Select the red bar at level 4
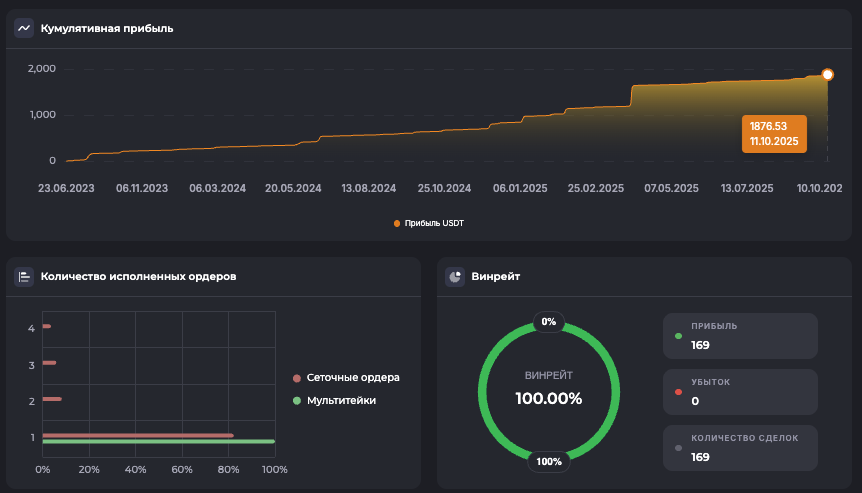862x493 pixels. [46, 326]
